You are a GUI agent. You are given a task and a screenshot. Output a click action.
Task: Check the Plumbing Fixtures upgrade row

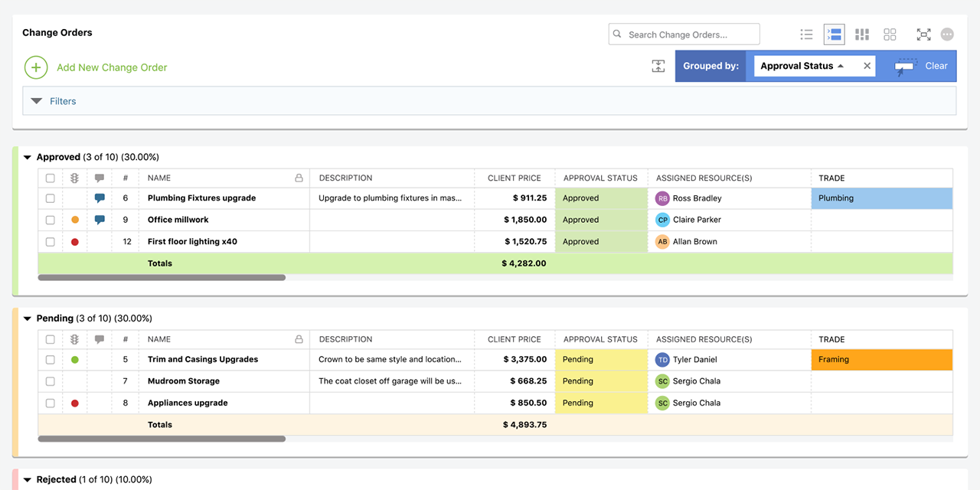pos(51,198)
